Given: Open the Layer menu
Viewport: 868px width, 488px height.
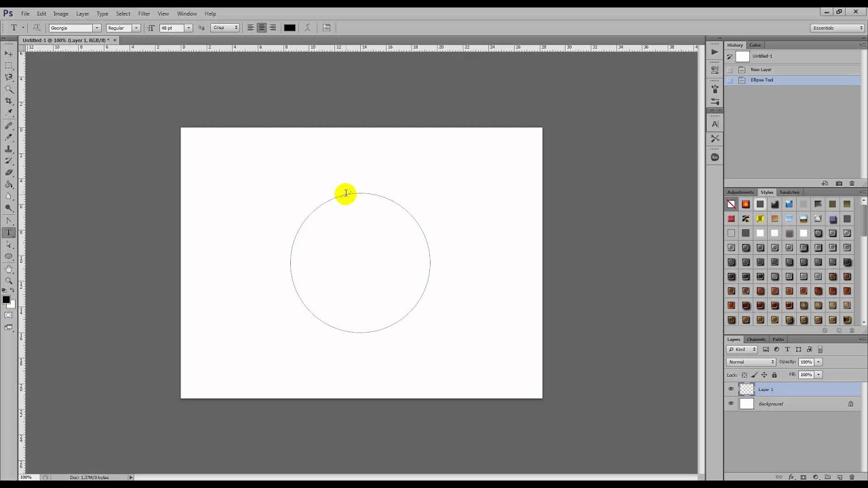Looking at the screenshot, I should [82, 14].
